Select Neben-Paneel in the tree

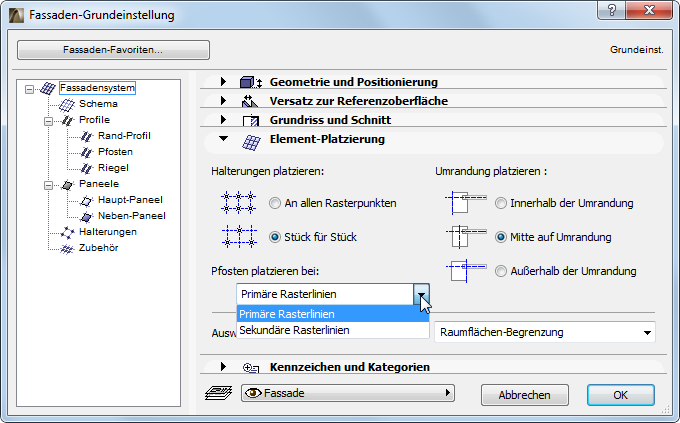tap(132, 216)
